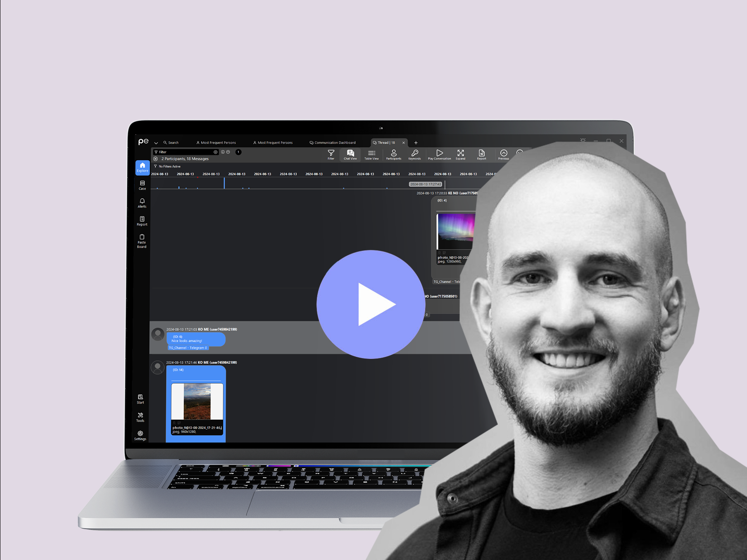Screen dimensions: 747x560
Task: Open the landscape photo_9 thumbnail
Action: pos(197,401)
